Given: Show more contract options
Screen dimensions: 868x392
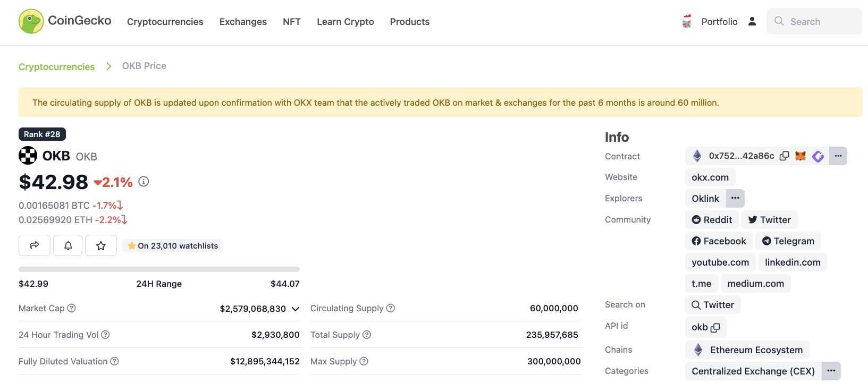Looking at the screenshot, I should tap(838, 156).
